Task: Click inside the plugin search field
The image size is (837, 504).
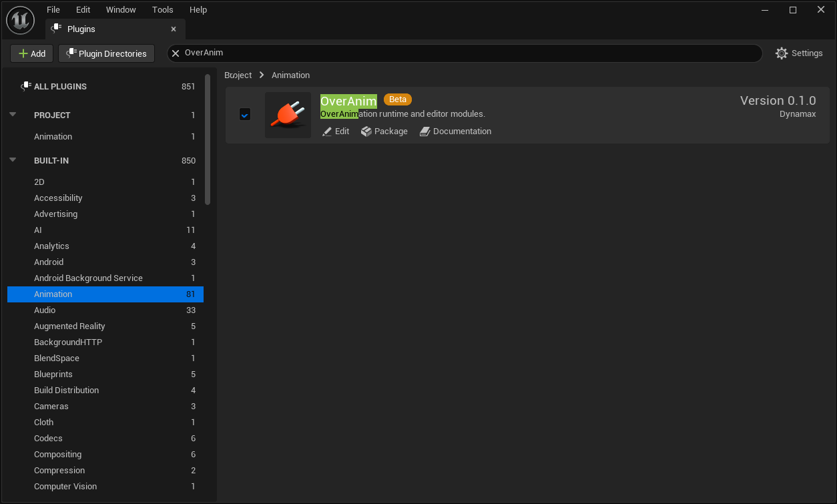Action: pos(465,53)
